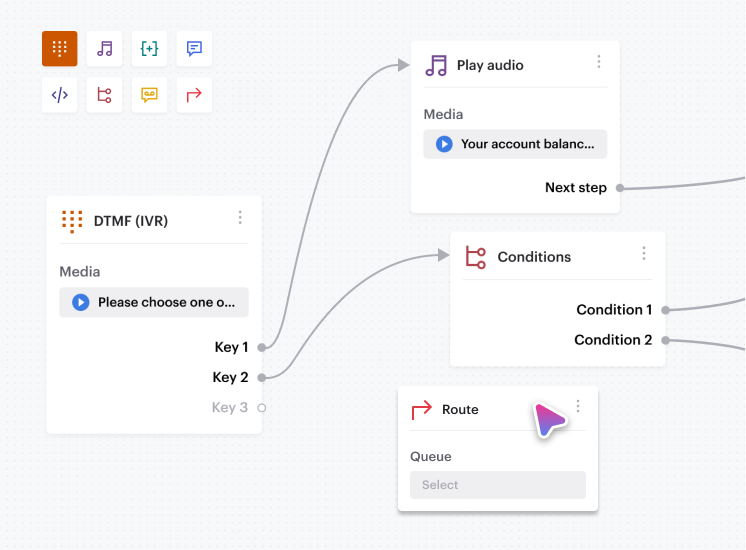
Task: Click the Condition 2 output connector
Action: point(666,340)
